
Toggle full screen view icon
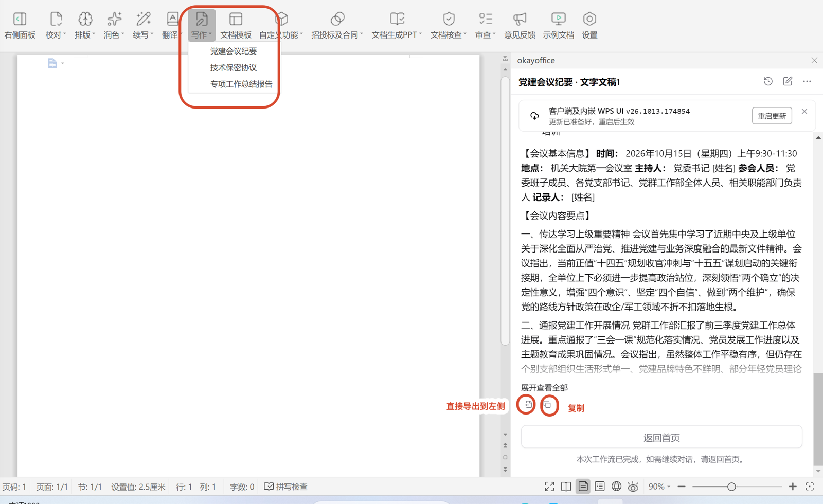click(549, 487)
